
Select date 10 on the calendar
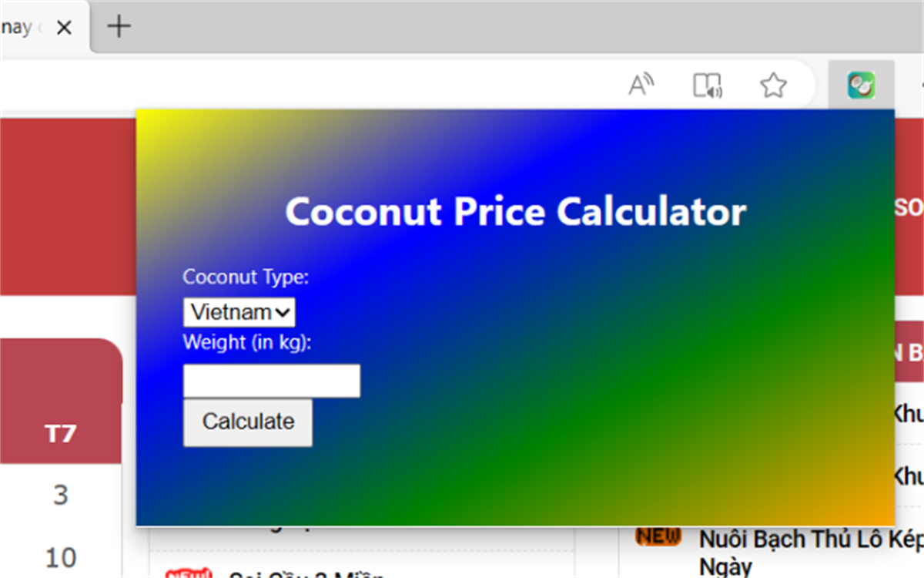coord(61,557)
